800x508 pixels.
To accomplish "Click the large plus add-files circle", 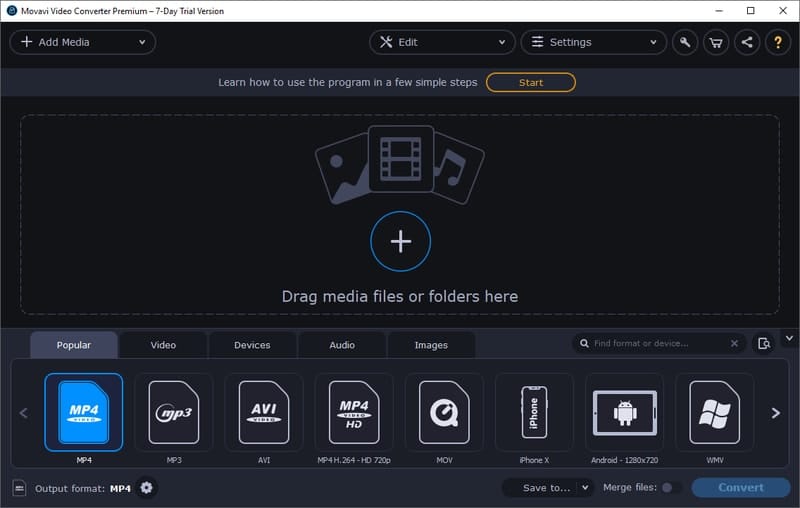I will click(x=401, y=241).
